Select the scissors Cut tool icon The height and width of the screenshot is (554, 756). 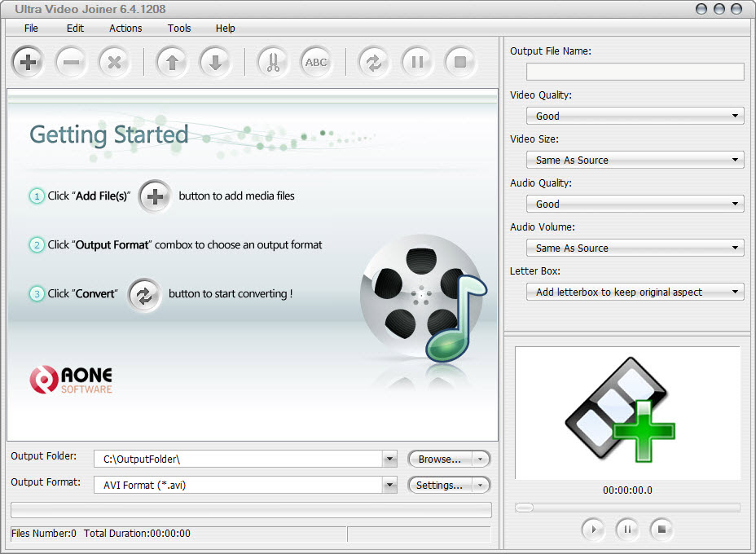coord(273,63)
